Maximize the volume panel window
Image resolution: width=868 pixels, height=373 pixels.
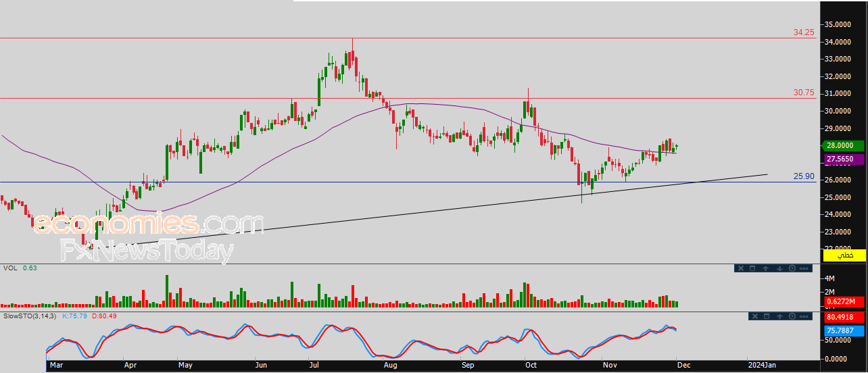[x=752, y=268]
